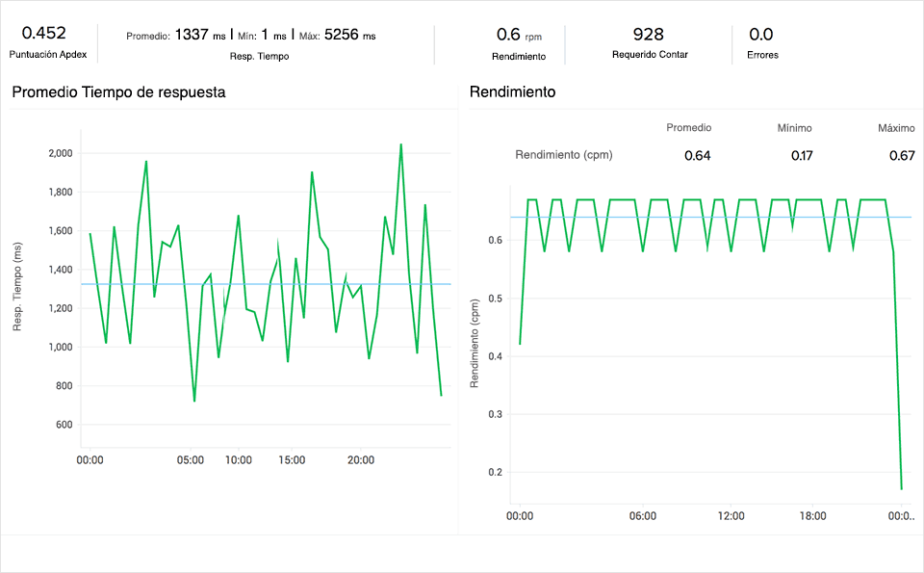Screen dimensions: 924x573
Task: Click the highest peak on response time line
Action: (400, 144)
